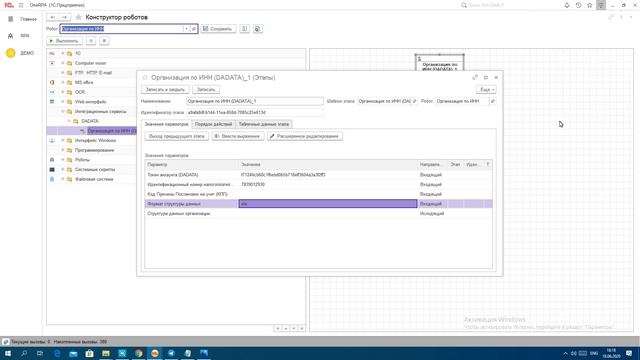This screenshot has height=360, width=640.
Task: Open the Windows taskbar search
Action: 24,353
